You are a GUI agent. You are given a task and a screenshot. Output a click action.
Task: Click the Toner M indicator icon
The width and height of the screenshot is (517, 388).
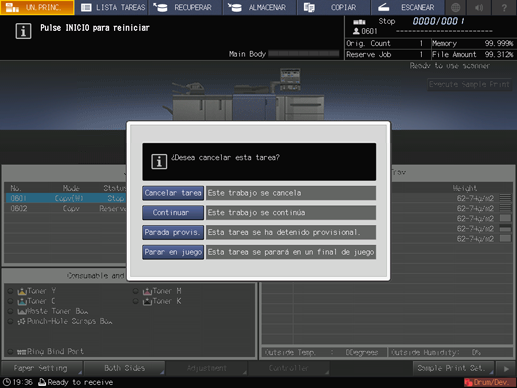click(147, 291)
